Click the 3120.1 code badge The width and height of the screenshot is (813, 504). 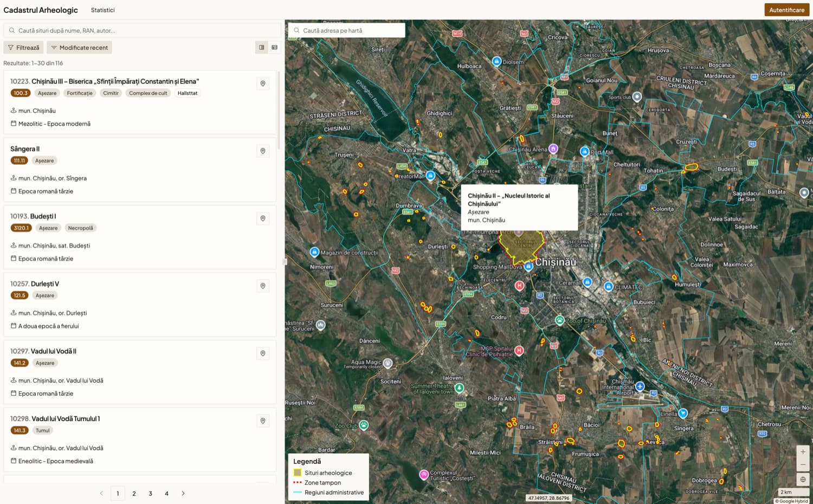click(21, 228)
